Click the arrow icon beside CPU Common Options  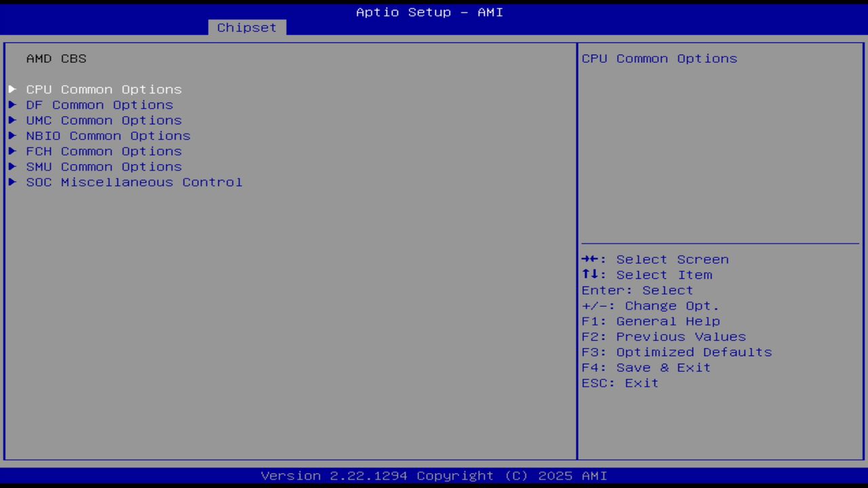point(12,89)
